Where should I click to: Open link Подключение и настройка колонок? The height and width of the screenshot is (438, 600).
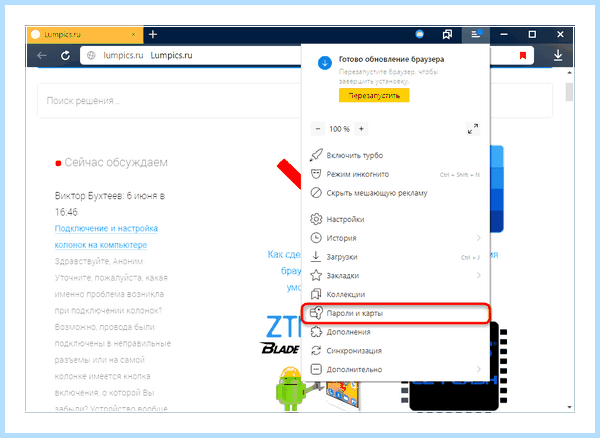pyautogui.click(x=106, y=237)
